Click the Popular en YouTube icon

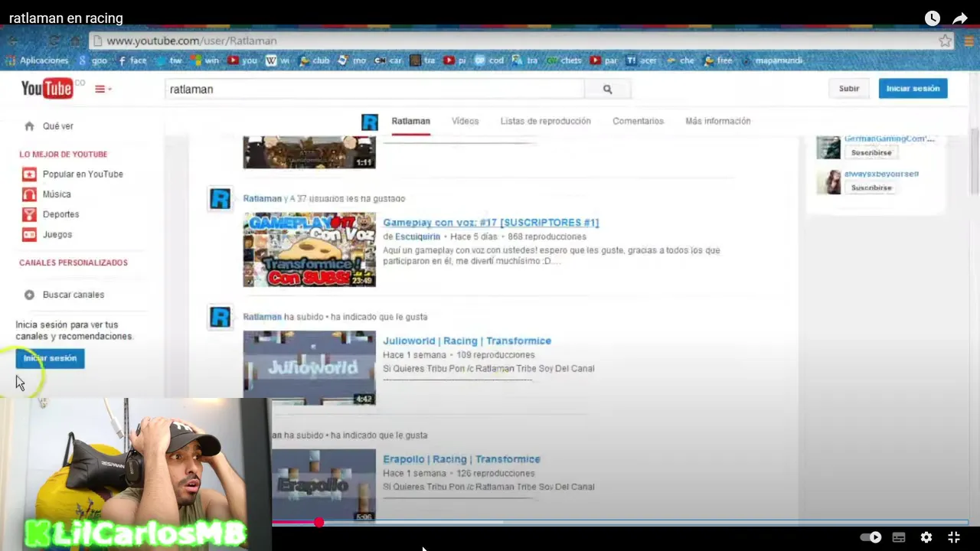pyautogui.click(x=29, y=174)
